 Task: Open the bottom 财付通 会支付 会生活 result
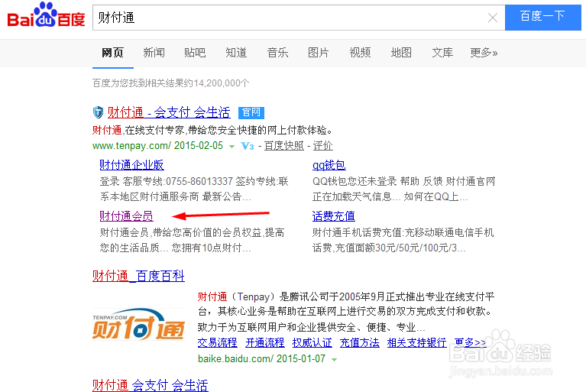point(151,385)
